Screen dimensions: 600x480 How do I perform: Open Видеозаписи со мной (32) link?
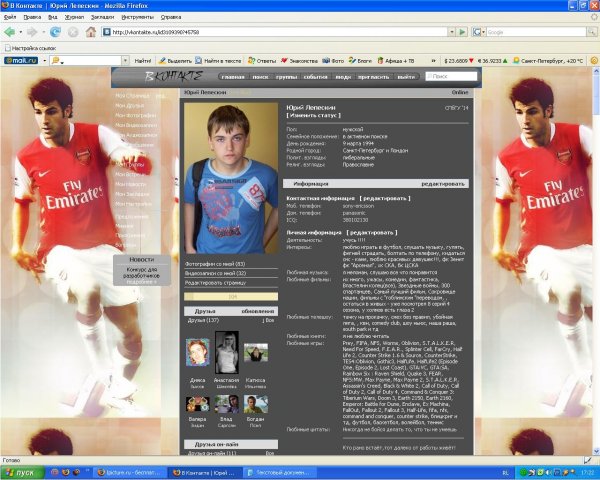(x=215, y=273)
